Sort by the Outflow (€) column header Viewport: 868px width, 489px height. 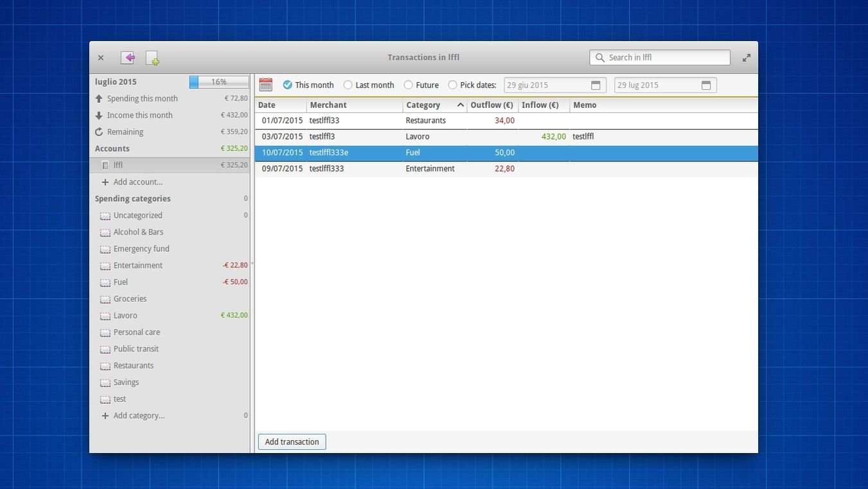point(492,105)
